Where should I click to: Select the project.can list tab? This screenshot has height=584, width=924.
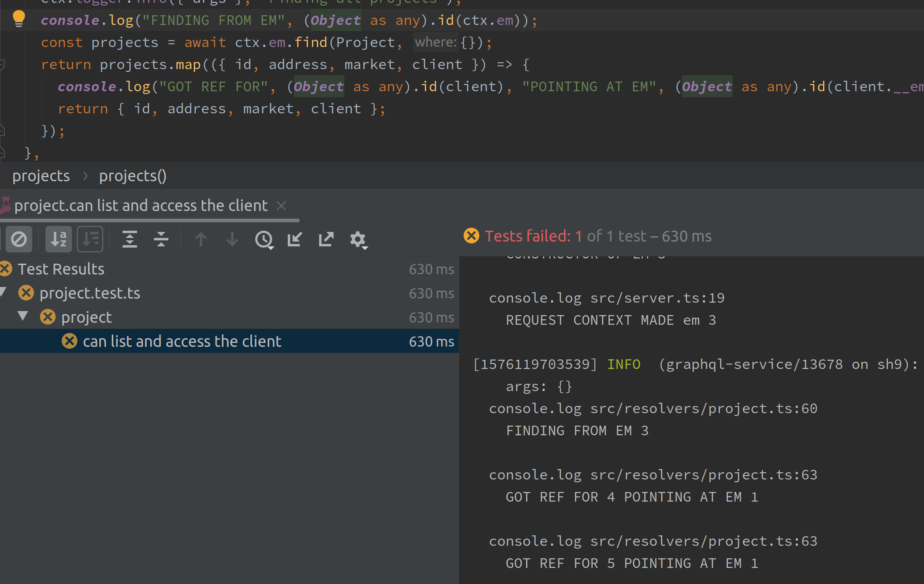pos(141,205)
